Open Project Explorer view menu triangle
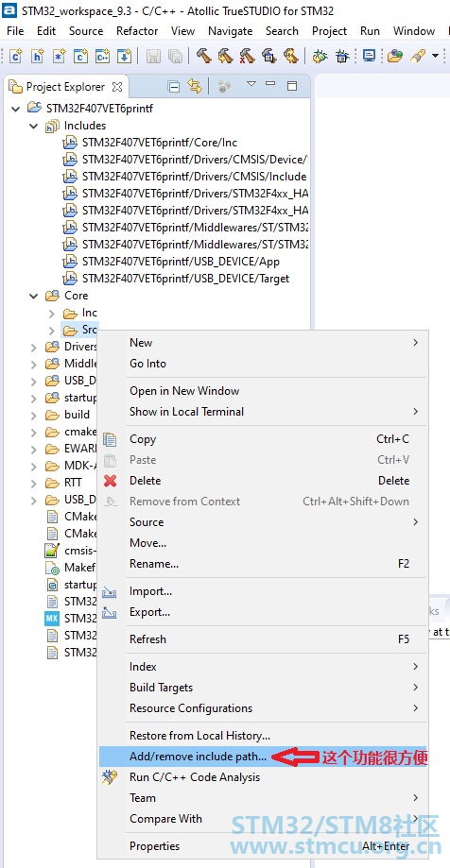 tap(251, 84)
